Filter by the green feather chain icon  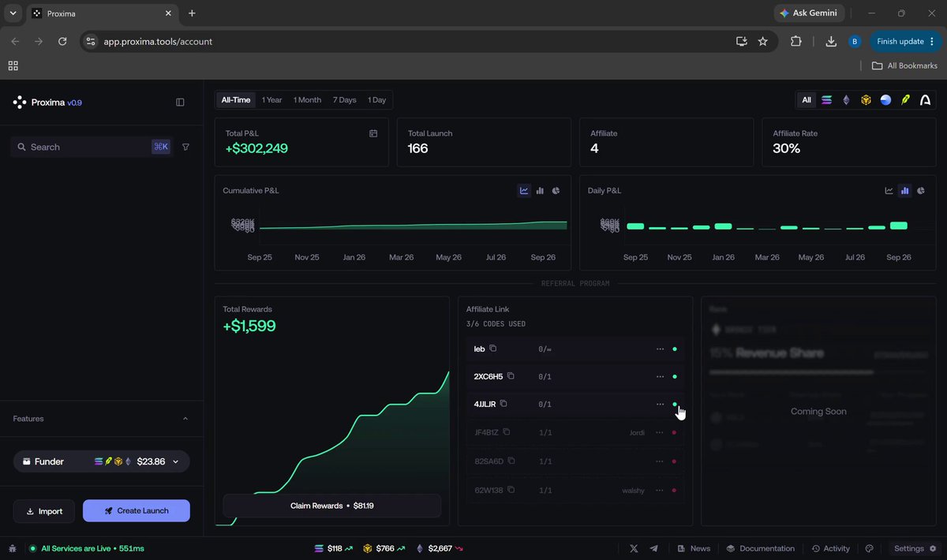click(905, 100)
